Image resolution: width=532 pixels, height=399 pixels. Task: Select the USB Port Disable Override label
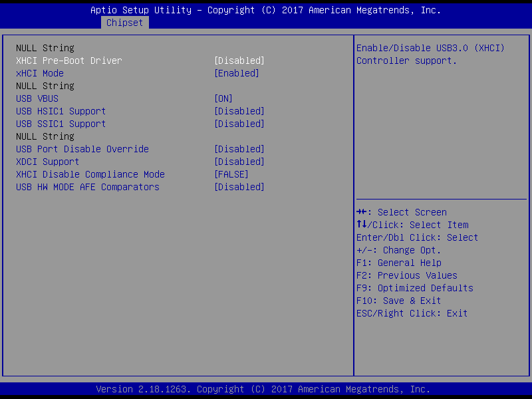point(82,149)
